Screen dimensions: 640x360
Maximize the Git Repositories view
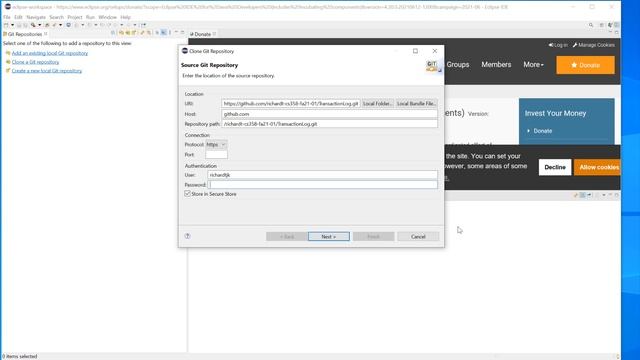click(182, 32)
